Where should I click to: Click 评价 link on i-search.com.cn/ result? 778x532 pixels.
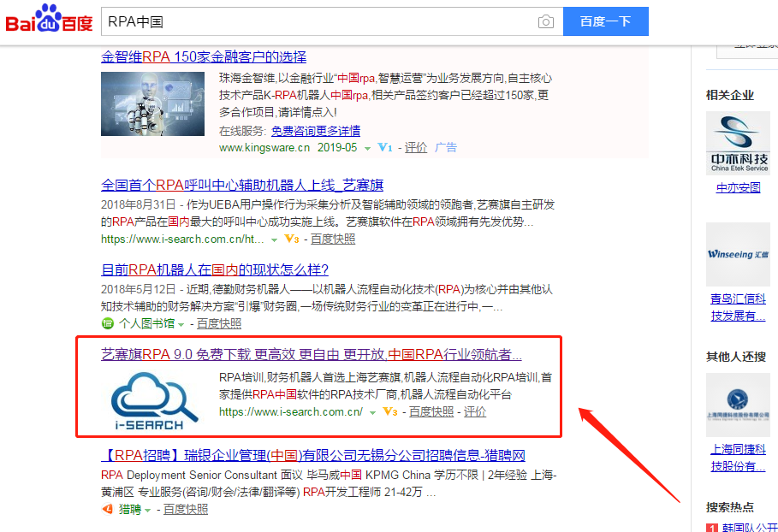pyautogui.click(x=475, y=412)
